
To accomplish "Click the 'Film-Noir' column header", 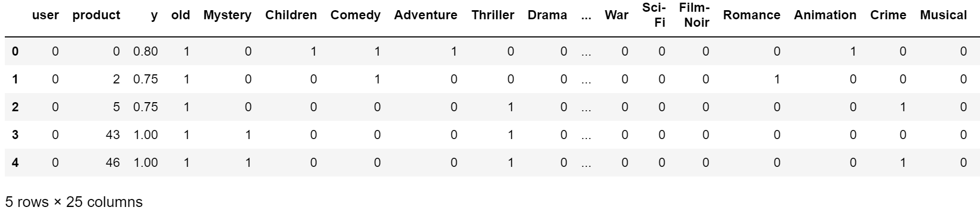I will tap(694, 15).
